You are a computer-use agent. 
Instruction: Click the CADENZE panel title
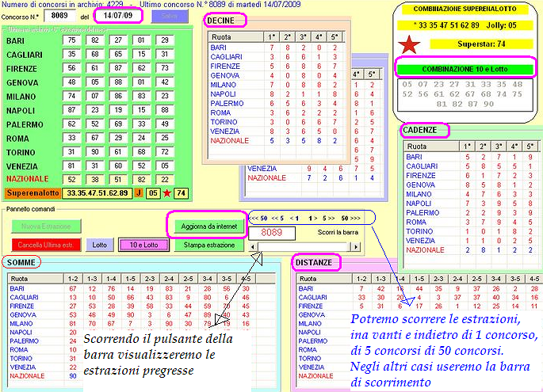[x=419, y=130]
